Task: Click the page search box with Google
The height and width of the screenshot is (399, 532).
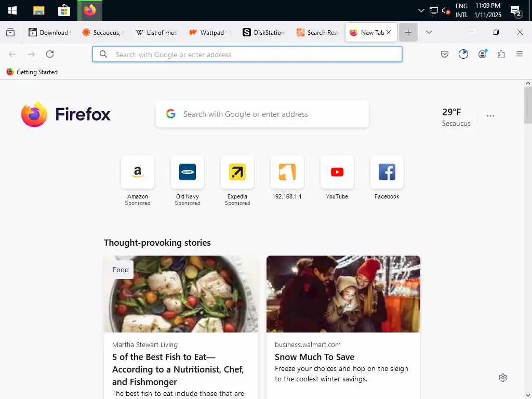Action: click(x=262, y=114)
